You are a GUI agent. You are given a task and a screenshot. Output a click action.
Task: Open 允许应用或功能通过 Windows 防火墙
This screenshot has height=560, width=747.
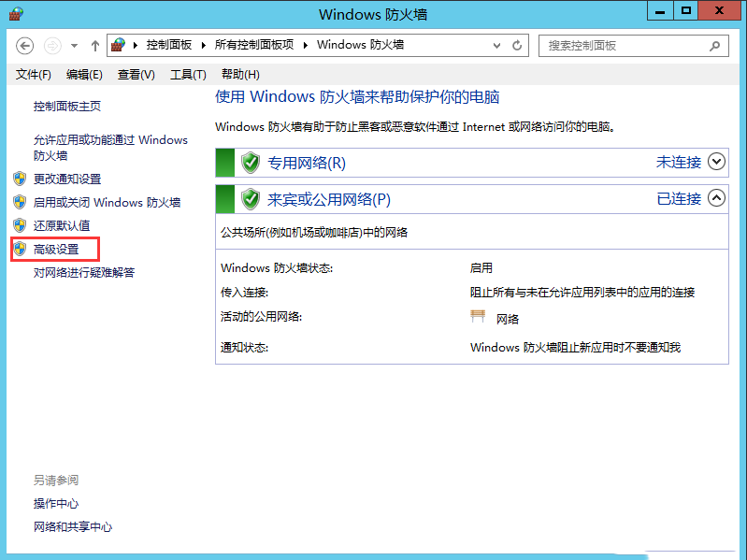(110, 148)
